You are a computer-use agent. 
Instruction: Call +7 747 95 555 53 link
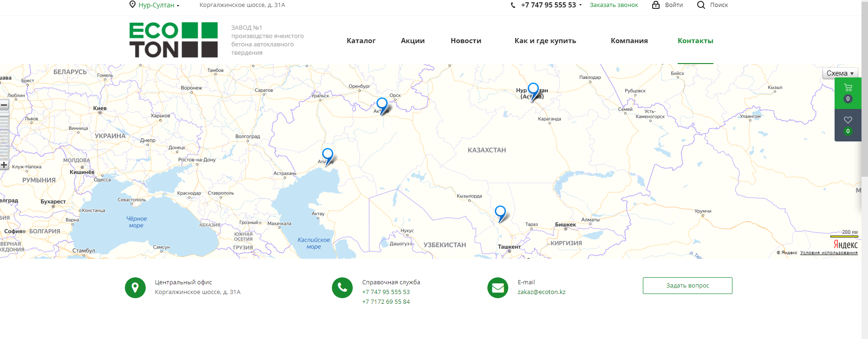(x=386, y=292)
